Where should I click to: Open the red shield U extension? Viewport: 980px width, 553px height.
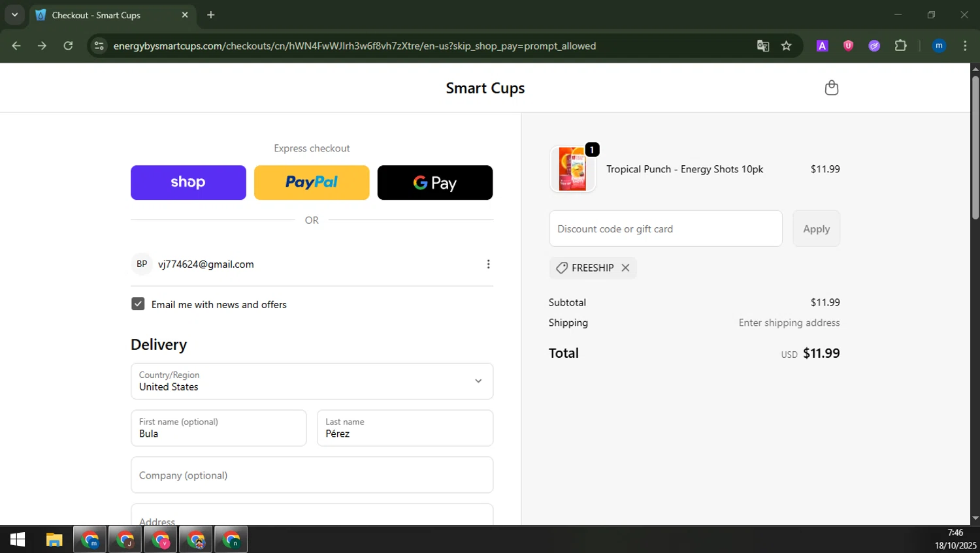coord(848,46)
